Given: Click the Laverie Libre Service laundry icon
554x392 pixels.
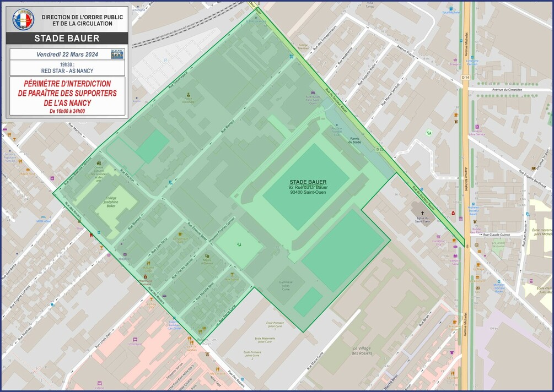Looking at the screenshot, I should click(x=477, y=126).
